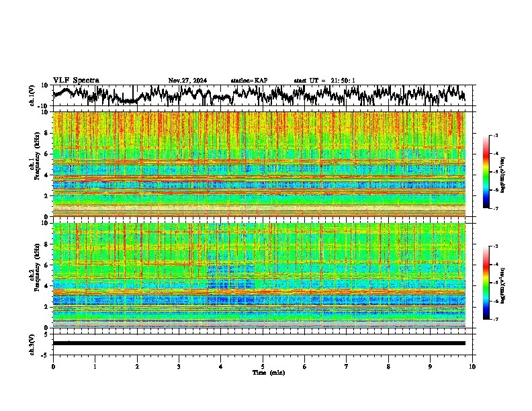Click the ch.2 color bar "log(PSD)" label

[x=503, y=285]
